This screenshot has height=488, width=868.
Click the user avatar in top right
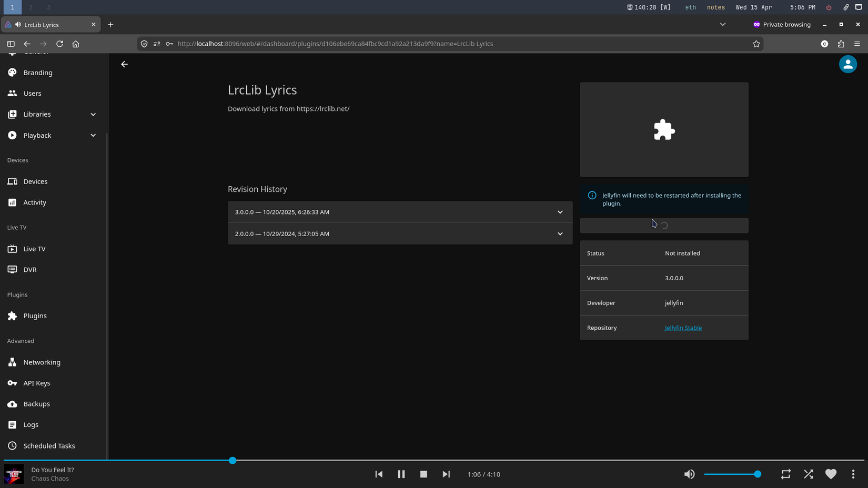tap(847, 64)
